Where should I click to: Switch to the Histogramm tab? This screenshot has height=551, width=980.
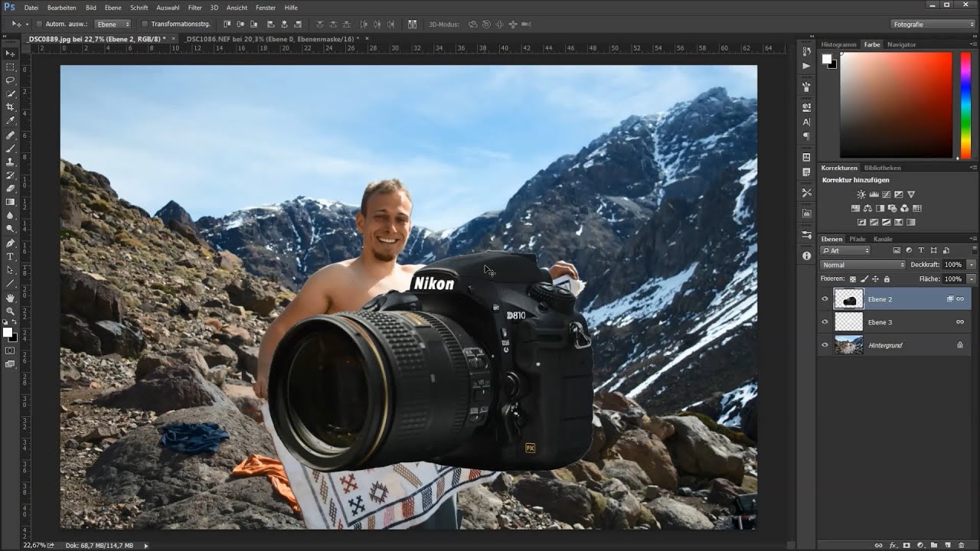pos(839,44)
